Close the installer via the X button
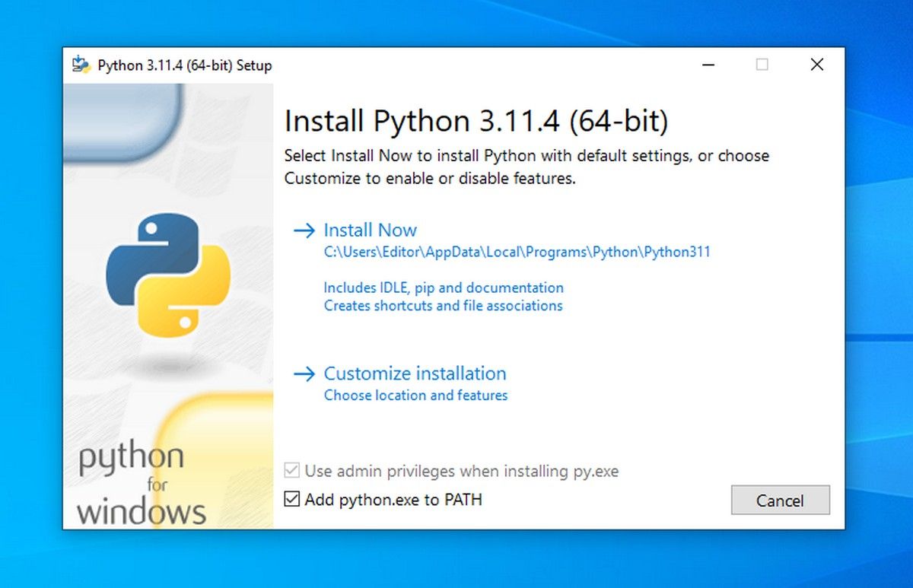Screen dimensions: 913x588 pos(816,65)
